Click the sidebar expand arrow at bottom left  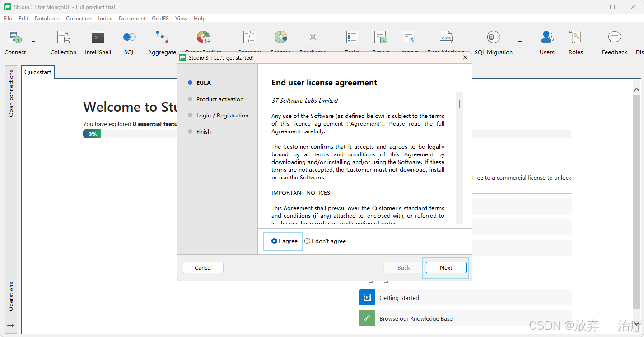click(x=11, y=325)
